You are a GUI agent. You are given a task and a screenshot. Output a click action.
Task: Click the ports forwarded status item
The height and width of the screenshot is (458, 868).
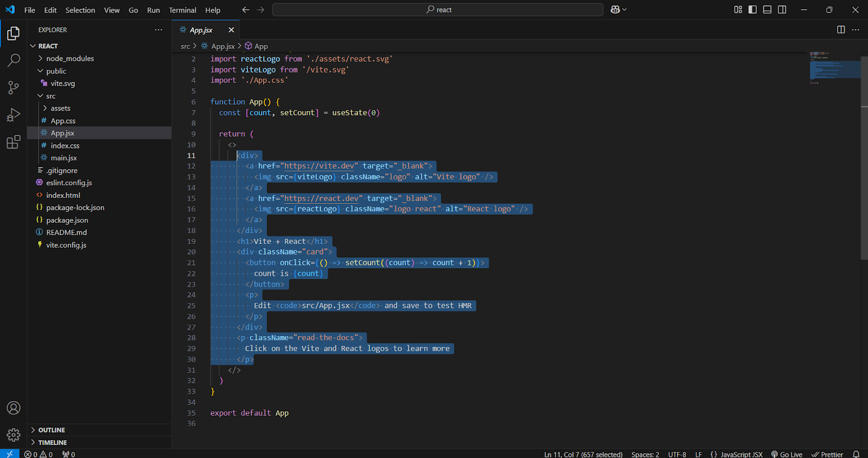68,454
